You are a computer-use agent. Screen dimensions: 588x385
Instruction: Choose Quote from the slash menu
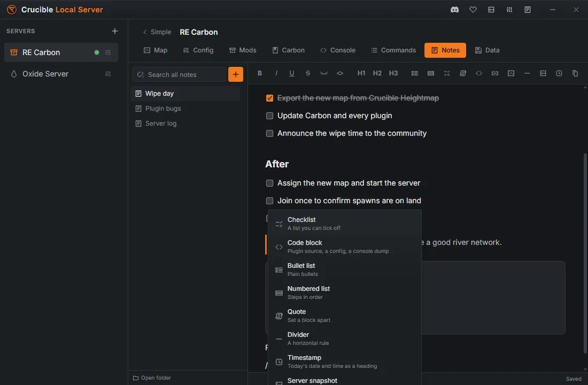(345, 315)
